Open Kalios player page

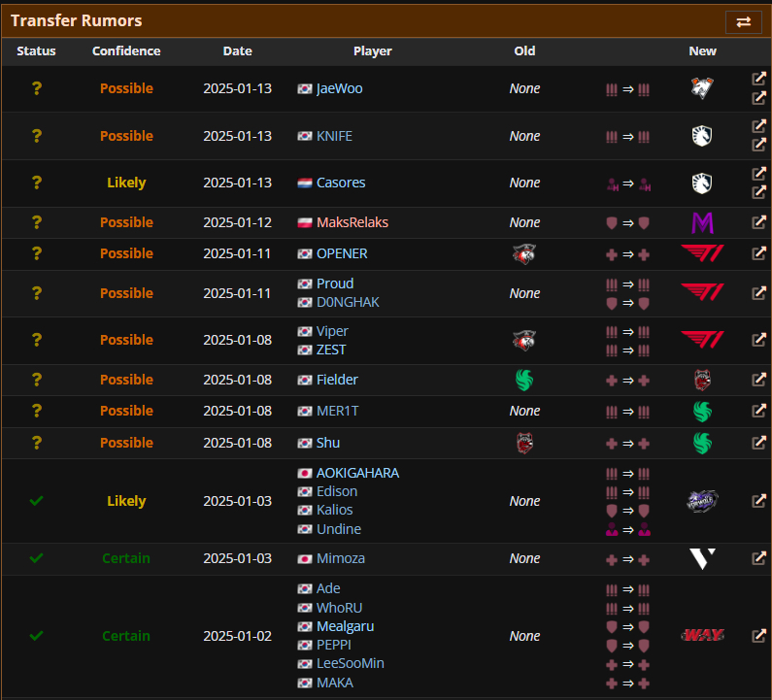335,510
